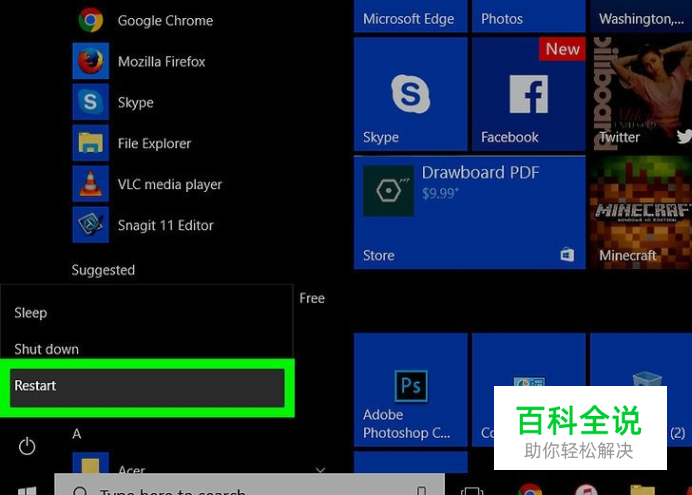Open the Washington weather tile

[x=641, y=16]
